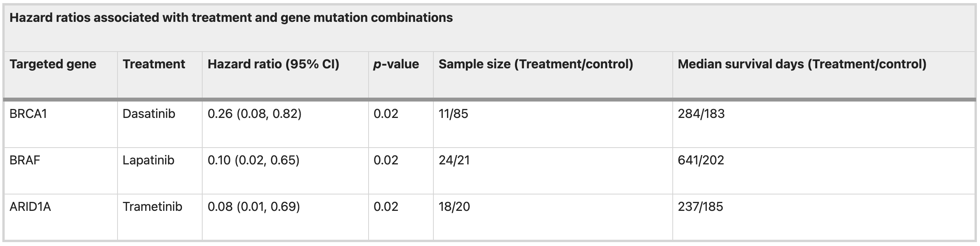Click the 24/21 sample size cell

tap(454, 160)
